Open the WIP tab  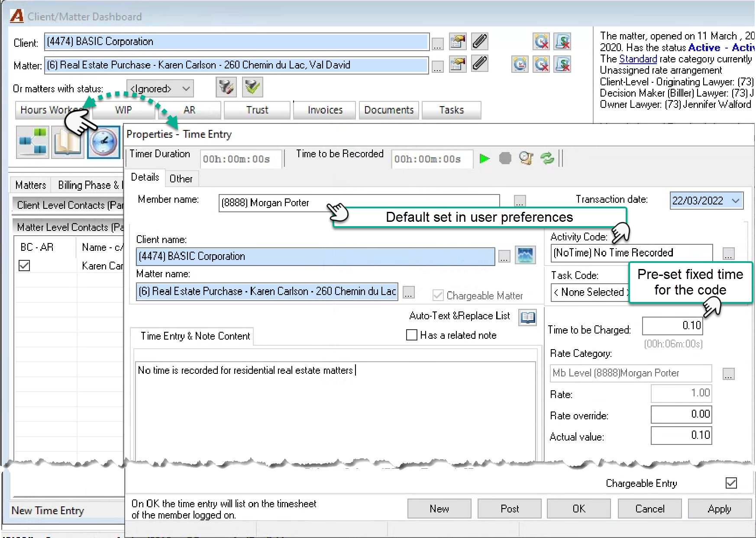click(x=123, y=110)
